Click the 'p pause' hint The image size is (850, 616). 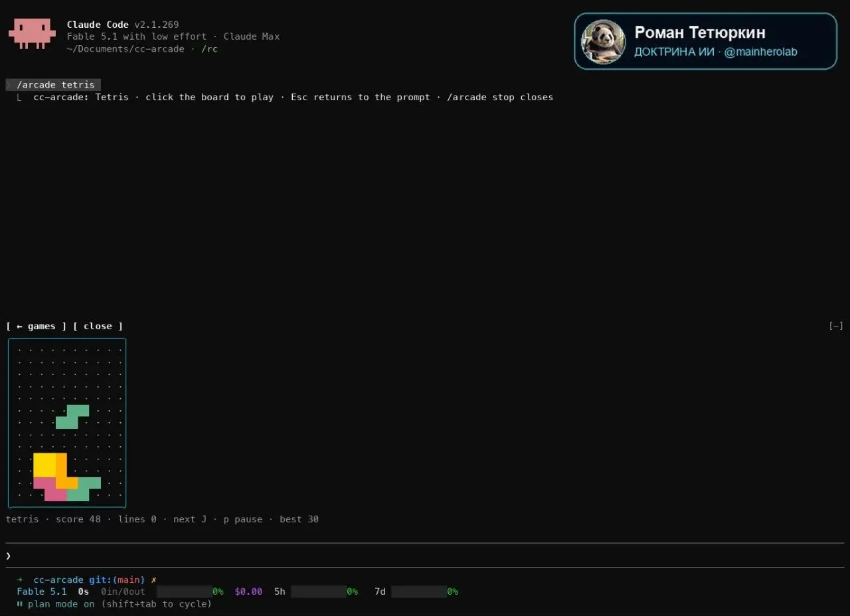[242, 519]
